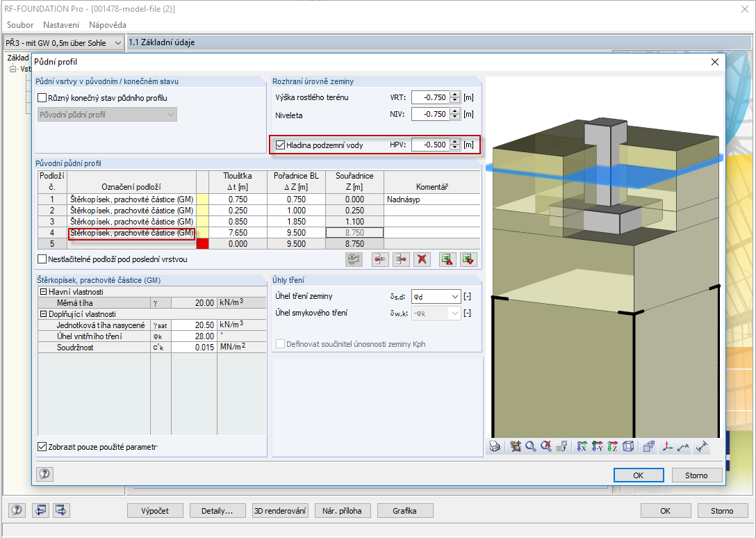Click Nadnásyp comment cell
Viewport: 756px width, 538px height.
[432, 199]
